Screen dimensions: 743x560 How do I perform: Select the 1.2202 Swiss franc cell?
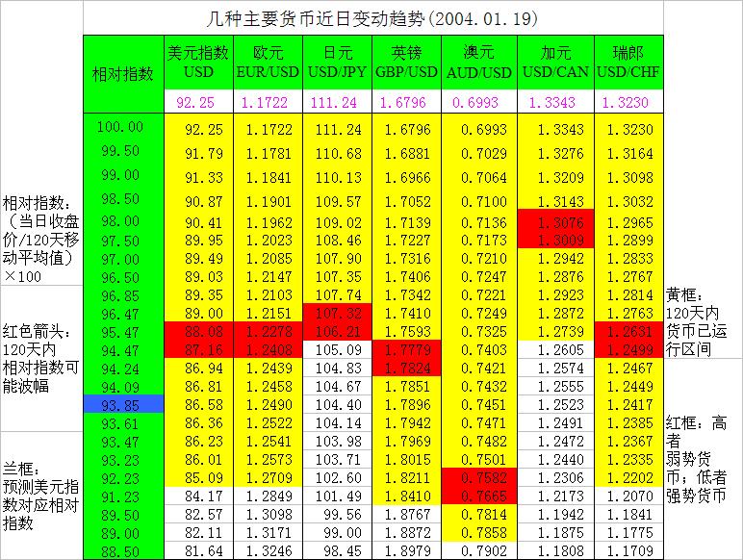pyautogui.click(x=629, y=477)
